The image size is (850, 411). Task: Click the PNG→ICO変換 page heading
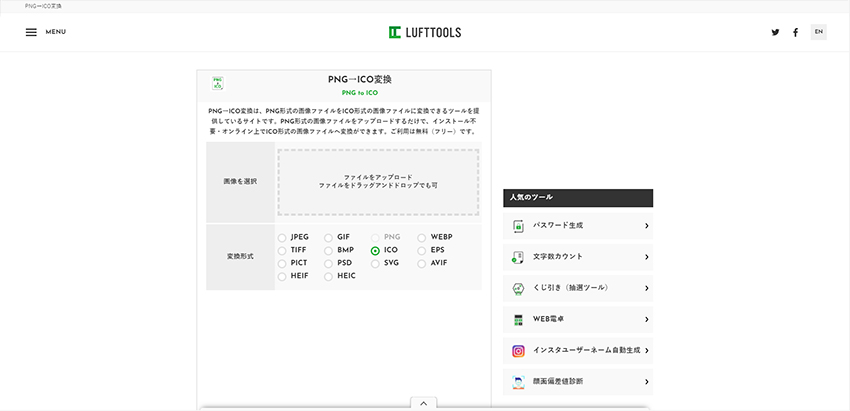(360, 79)
